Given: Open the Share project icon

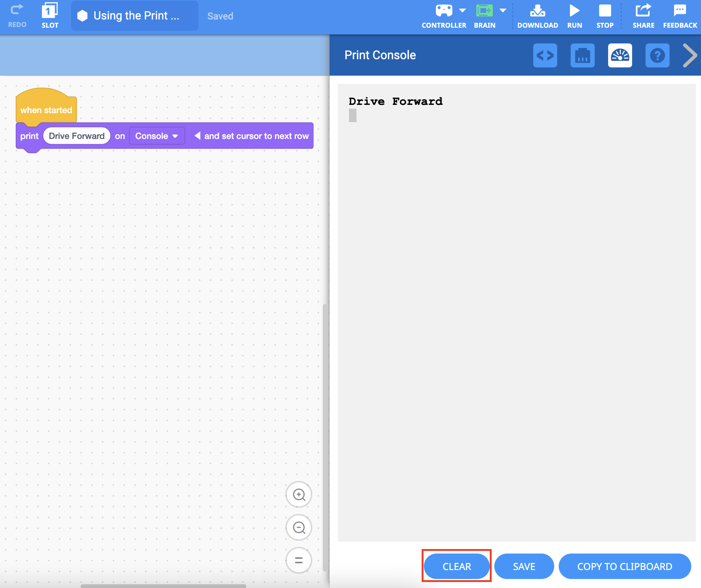Looking at the screenshot, I should (x=643, y=11).
